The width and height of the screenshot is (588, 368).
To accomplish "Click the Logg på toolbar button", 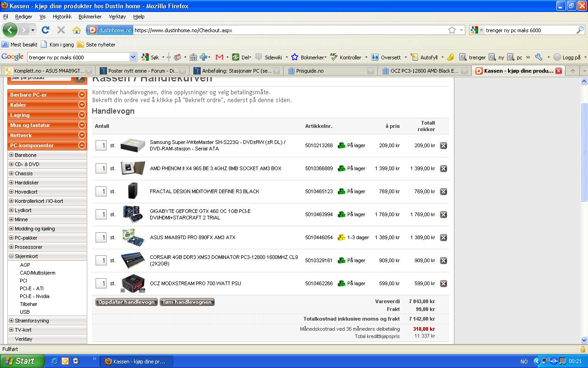I will click(567, 57).
